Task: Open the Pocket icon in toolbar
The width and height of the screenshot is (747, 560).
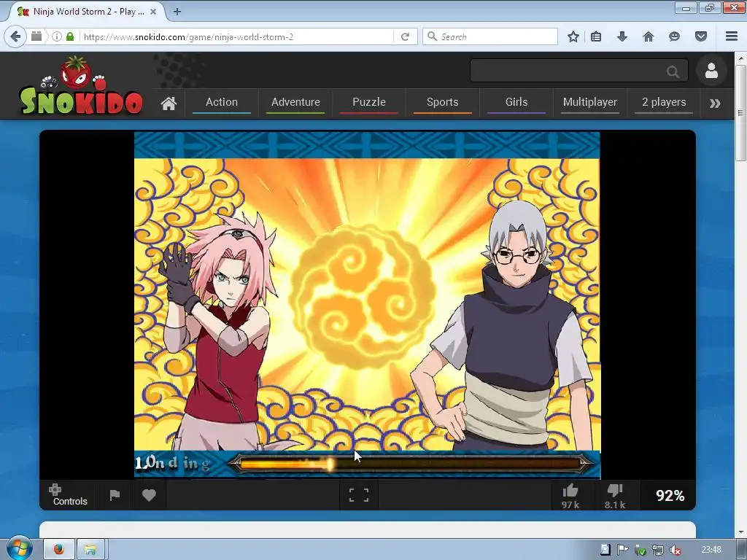Action: tap(701, 36)
